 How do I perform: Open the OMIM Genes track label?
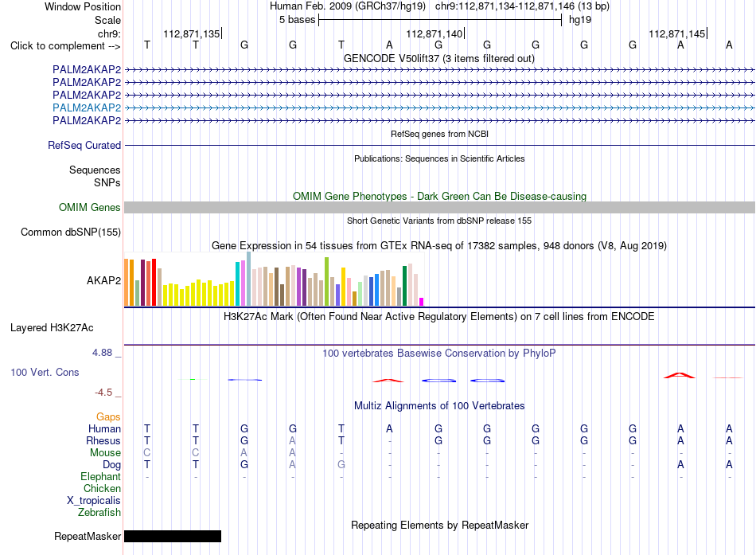point(90,208)
